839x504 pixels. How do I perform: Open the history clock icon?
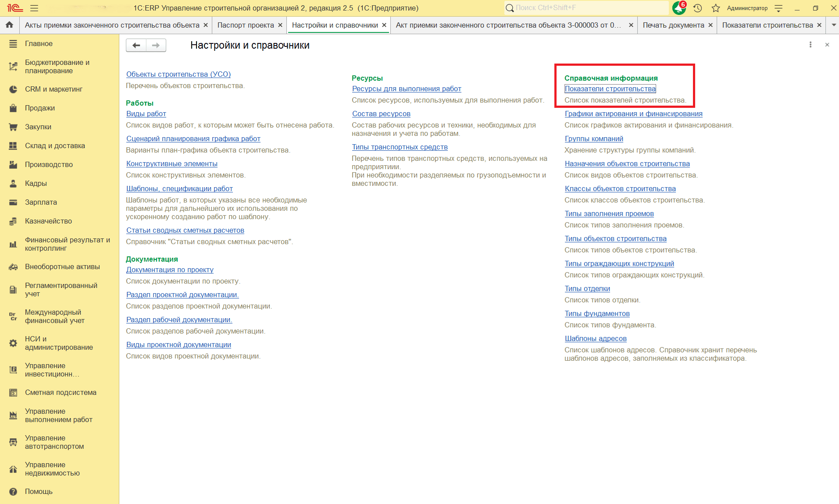click(x=698, y=8)
